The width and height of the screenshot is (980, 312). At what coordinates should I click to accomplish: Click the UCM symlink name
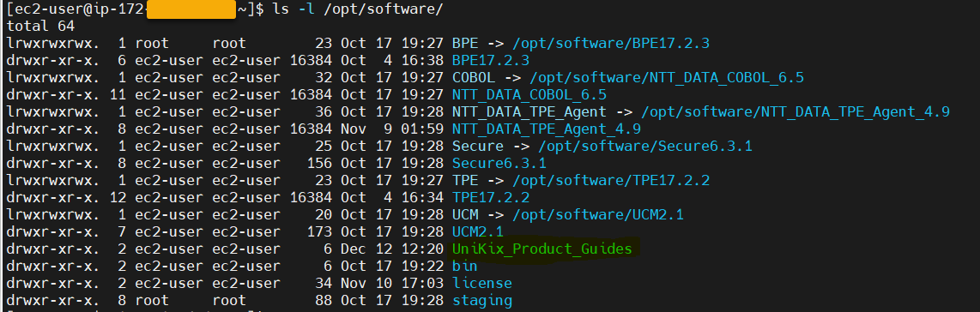[466, 214]
